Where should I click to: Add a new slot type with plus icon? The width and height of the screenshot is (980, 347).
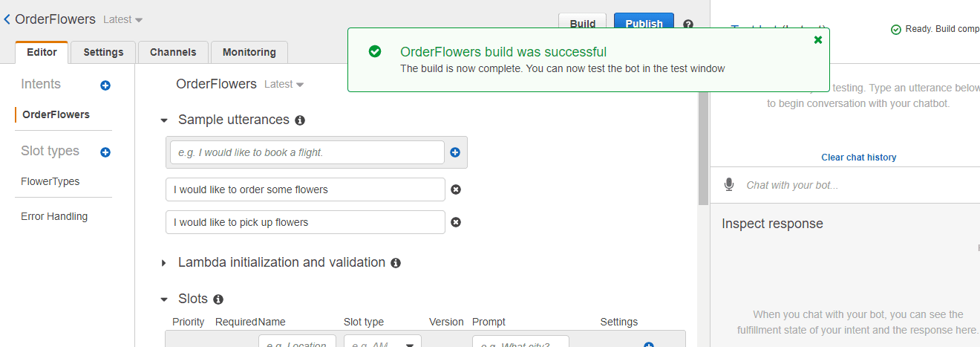click(105, 152)
